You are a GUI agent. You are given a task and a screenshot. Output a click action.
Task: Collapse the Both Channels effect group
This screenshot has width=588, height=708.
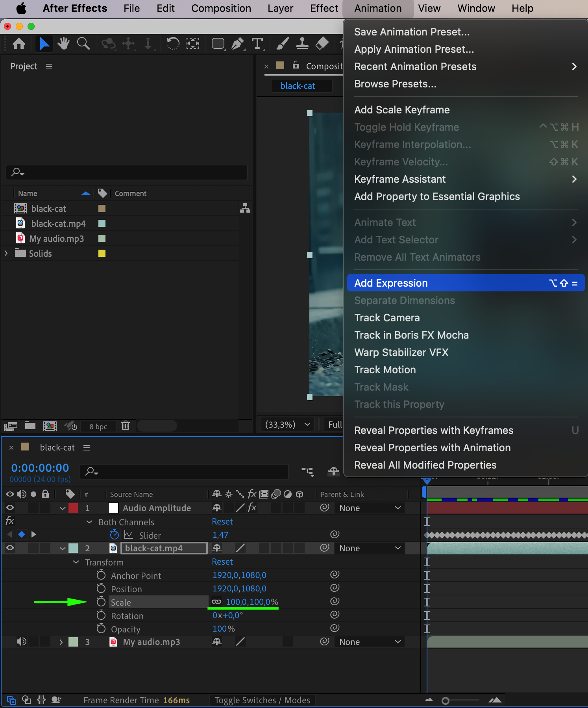(89, 522)
